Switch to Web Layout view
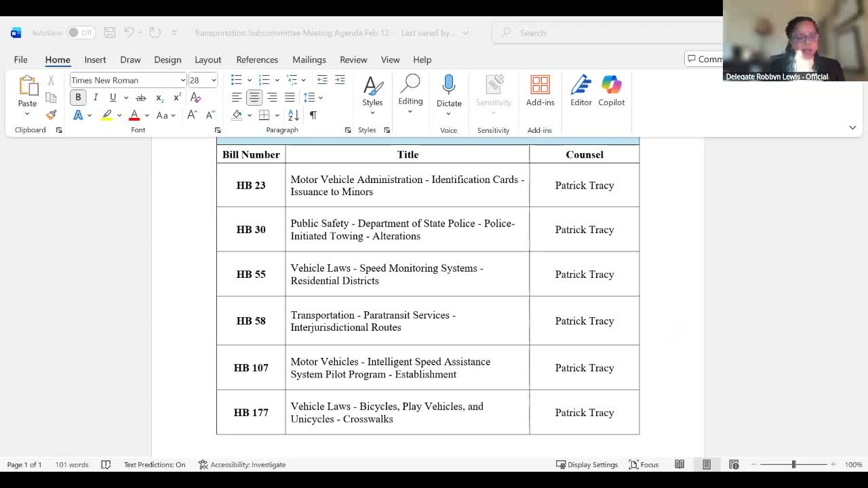 tap(734, 464)
